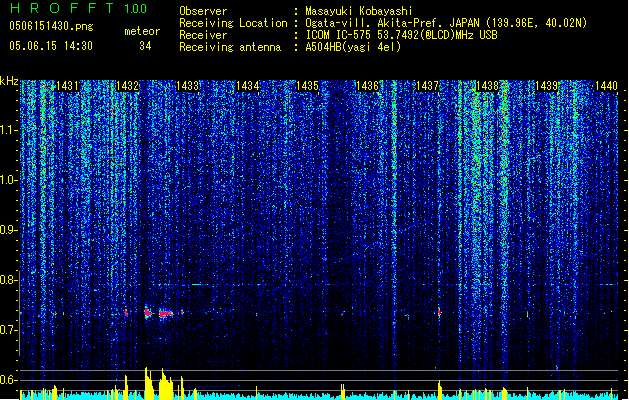Click the Observer label
This screenshot has width=629, height=400.
click(x=203, y=11)
